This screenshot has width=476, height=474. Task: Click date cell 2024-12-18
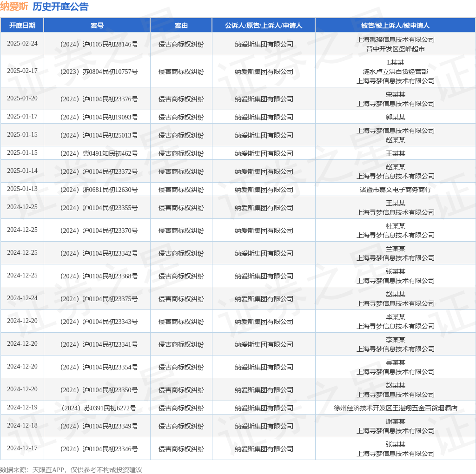point(22,426)
